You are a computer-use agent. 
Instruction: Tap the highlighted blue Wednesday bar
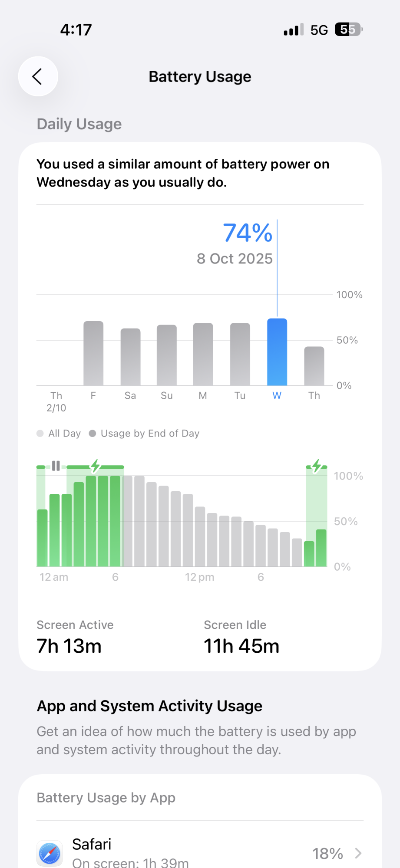click(277, 352)
